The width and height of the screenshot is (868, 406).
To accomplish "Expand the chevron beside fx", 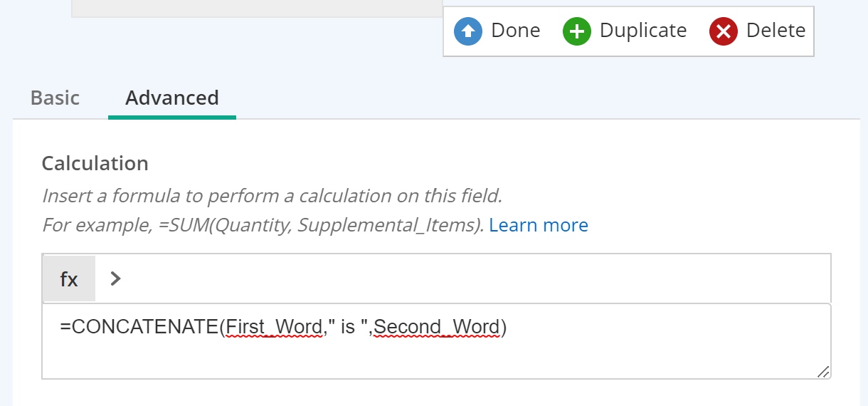I will [x=116, y=279].
